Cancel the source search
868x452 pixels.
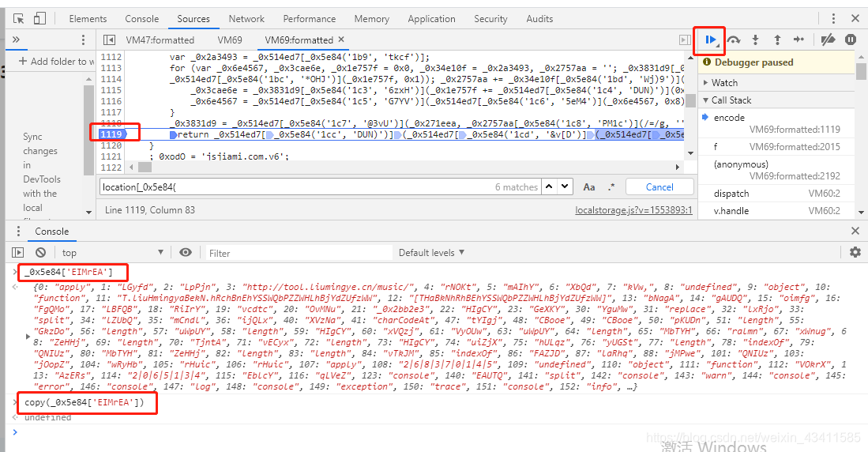coord(659,187)
